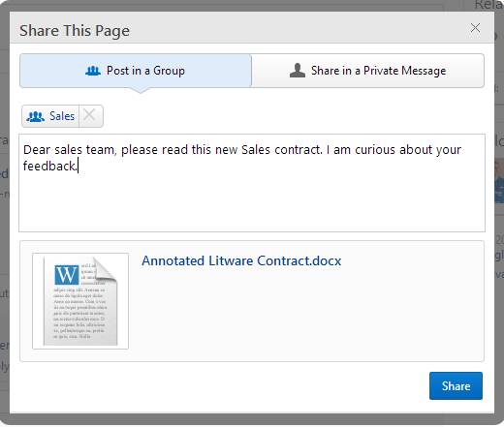The width and height of the screenshot is (504, 427).
Task: Click the blue W logo on the document icon
Action: point(67,275)
